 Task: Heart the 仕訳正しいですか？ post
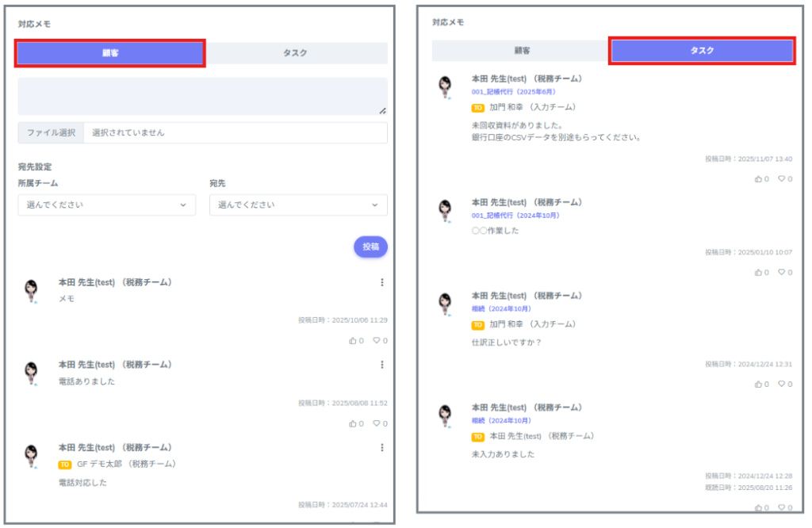click(x=782, y=385)
